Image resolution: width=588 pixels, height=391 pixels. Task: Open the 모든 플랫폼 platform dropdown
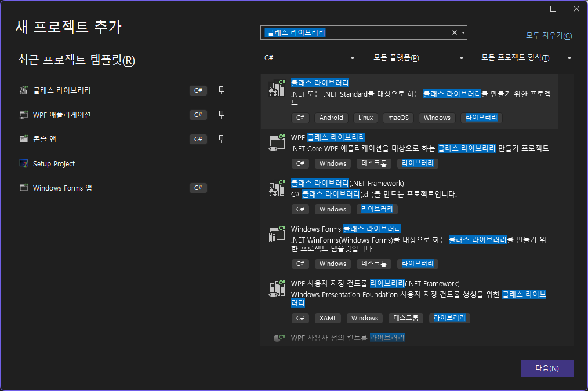click(x=418, y=58)
